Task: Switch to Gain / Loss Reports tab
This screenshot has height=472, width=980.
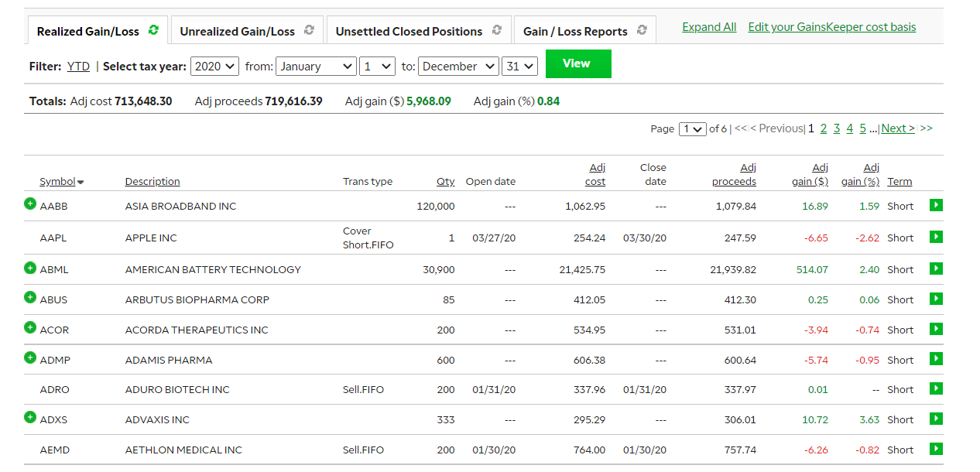Action: pyautogui.click(x=575, y=32)
